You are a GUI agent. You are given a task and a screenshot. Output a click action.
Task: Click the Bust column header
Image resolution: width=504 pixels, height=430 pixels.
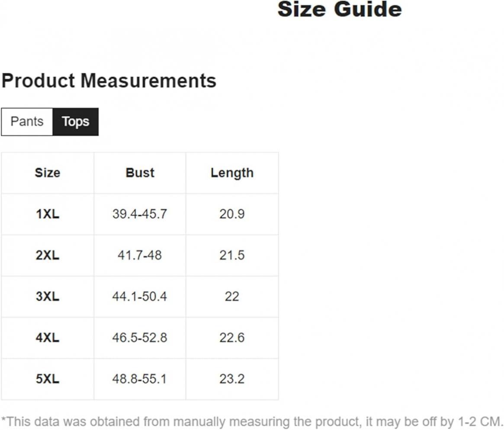click(x=140, y=173)
